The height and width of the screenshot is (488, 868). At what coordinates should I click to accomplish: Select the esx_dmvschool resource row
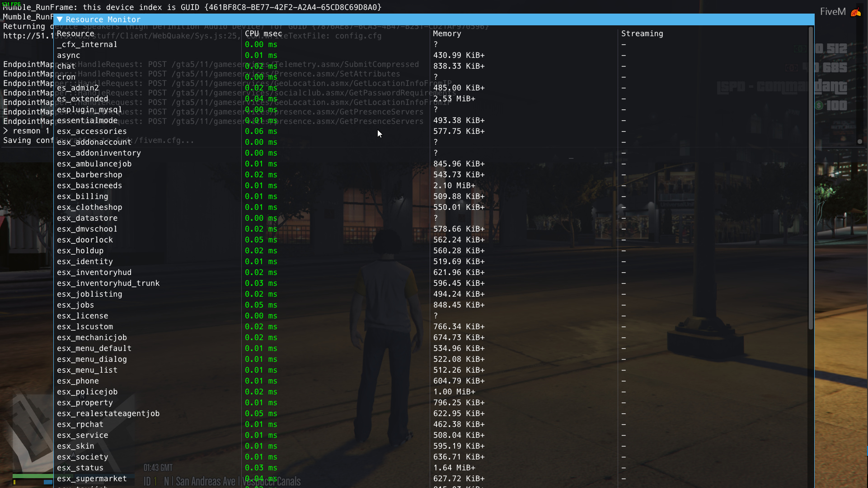pos(432,229)
